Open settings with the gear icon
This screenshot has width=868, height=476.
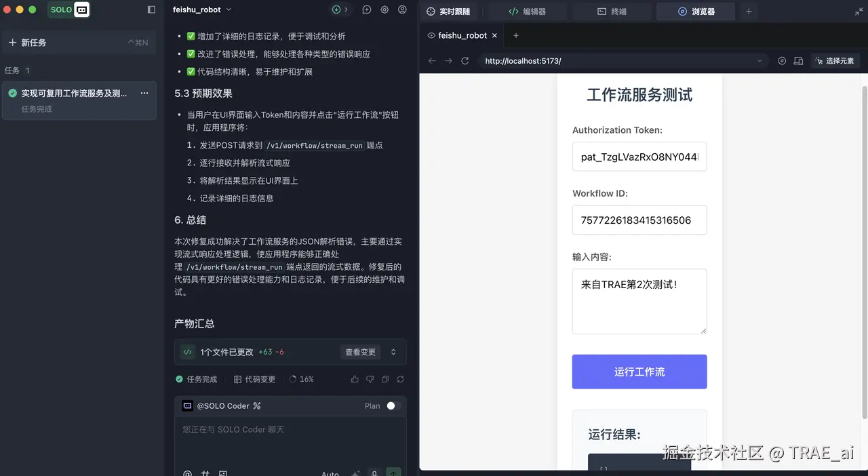coord(384,9)
